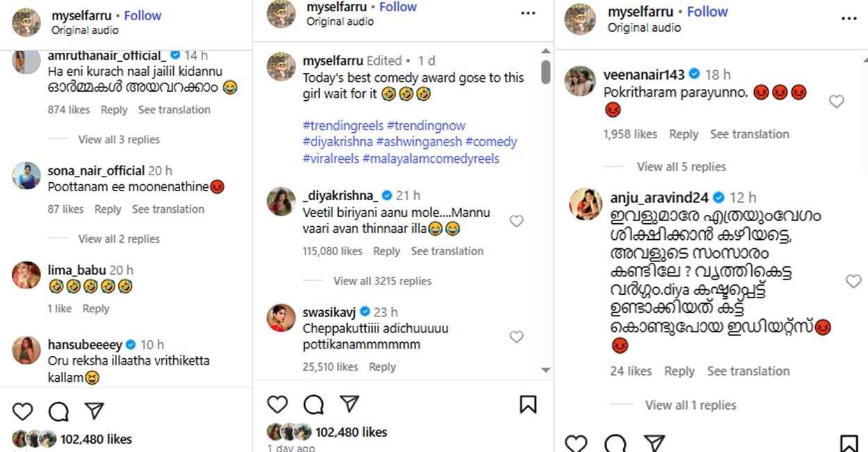Click the verified badge next to swasikavj
The width and height of the screenshot is (868, 452).
click(x=365, y=312)
